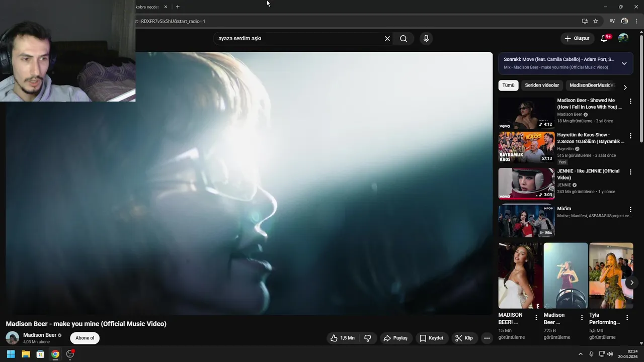Close the kobra necdet browser tab

(166, 7)
